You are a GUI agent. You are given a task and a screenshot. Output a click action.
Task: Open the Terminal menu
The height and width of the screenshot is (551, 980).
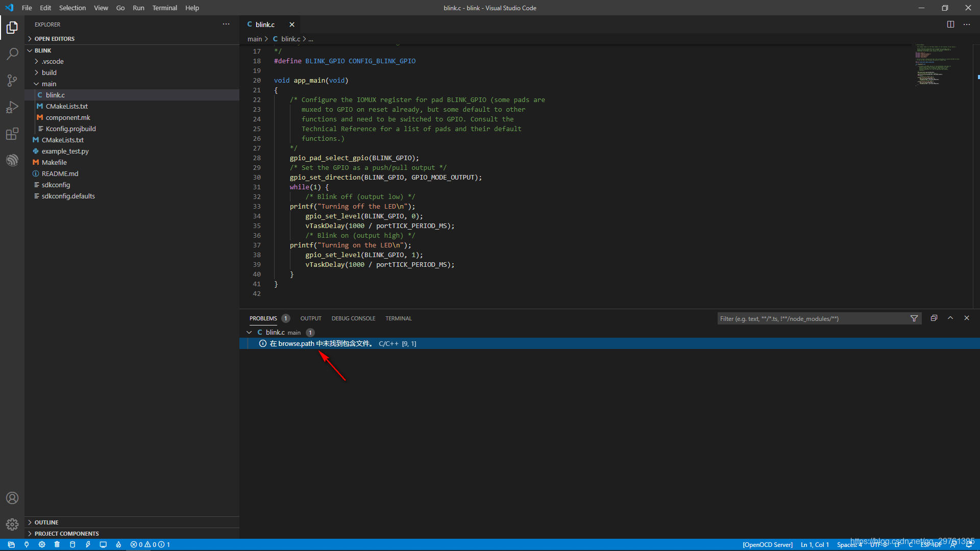pyautogui.click(x=164, y=8)
